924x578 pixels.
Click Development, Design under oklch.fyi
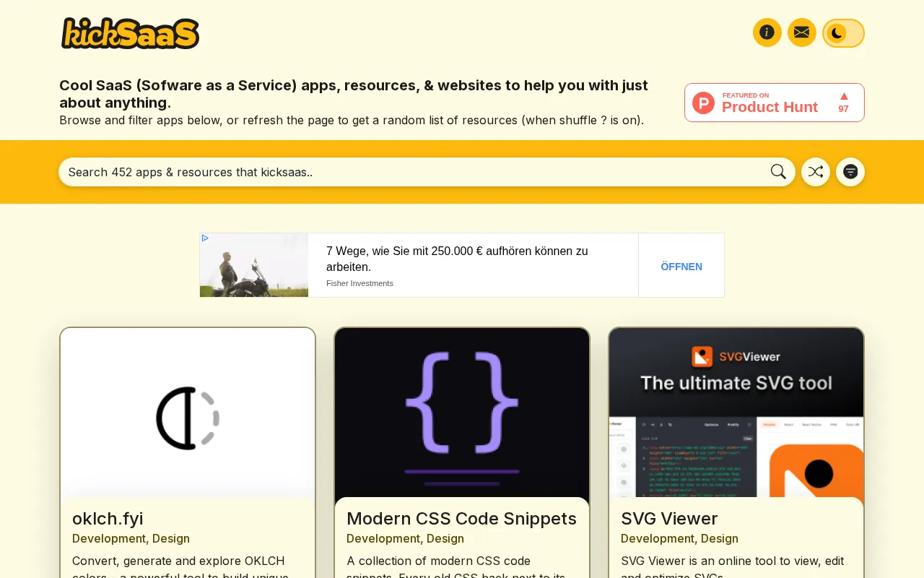point(131,538)
